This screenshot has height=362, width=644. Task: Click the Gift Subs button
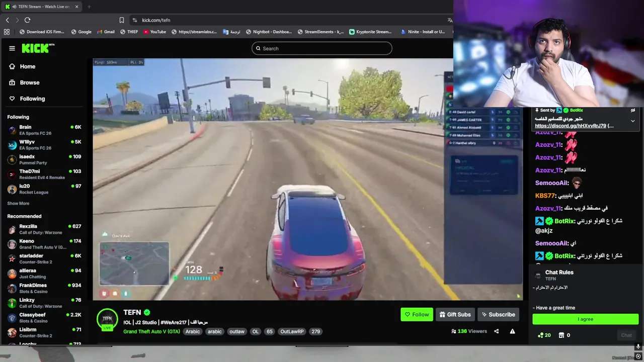coord(455,315)
